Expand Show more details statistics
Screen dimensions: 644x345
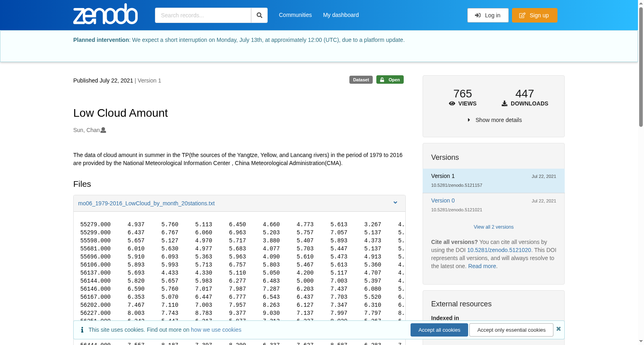[494, 120]
